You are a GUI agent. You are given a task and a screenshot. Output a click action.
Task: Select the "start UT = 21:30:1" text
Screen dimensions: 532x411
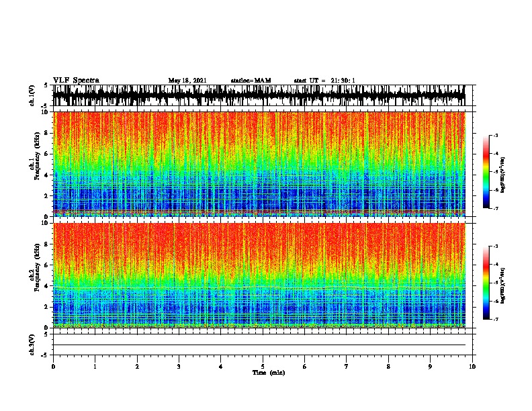(324, 81)
